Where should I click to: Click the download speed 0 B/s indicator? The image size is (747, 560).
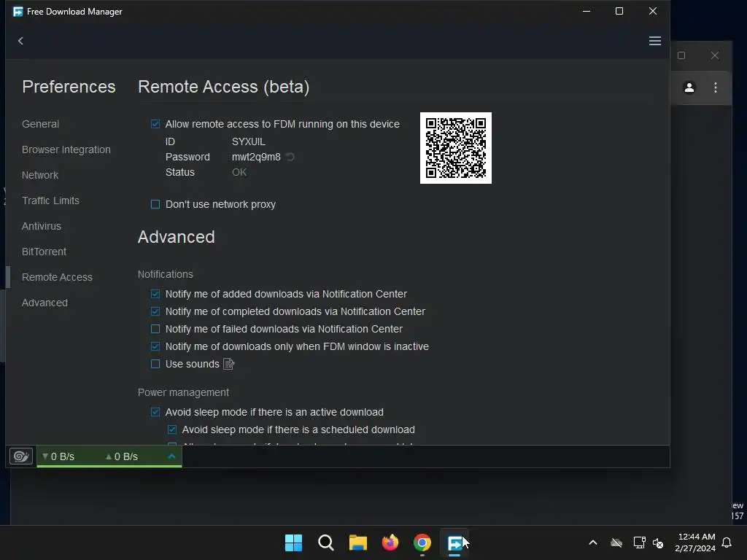pyautogui.click(x=58, y=456)
